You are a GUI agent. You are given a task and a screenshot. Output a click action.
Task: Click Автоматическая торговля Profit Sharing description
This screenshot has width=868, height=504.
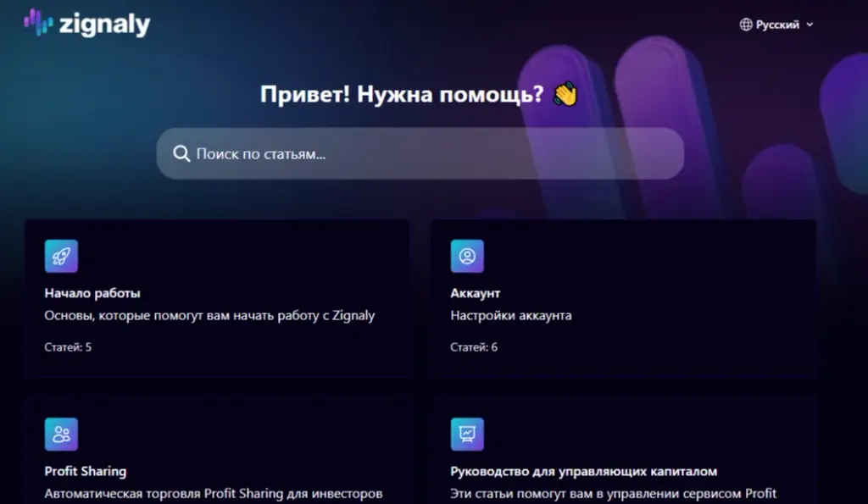tap(213, 494)
